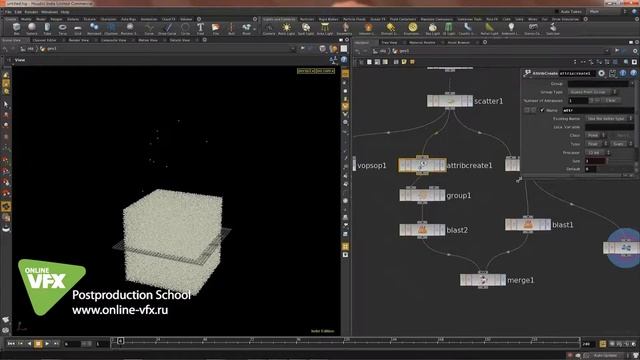Toggle the Auto Takes checkbox
The width and height of the screenshot is (640, 360).
(557, 11)
